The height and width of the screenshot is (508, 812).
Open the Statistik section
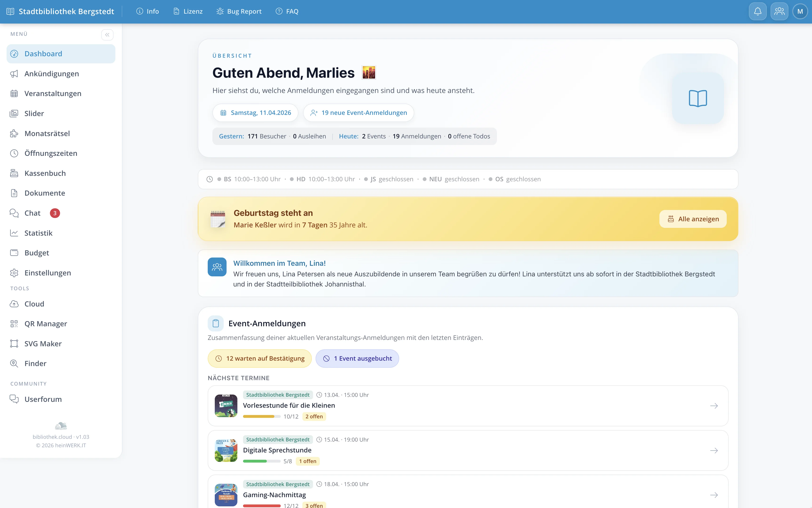38,233
